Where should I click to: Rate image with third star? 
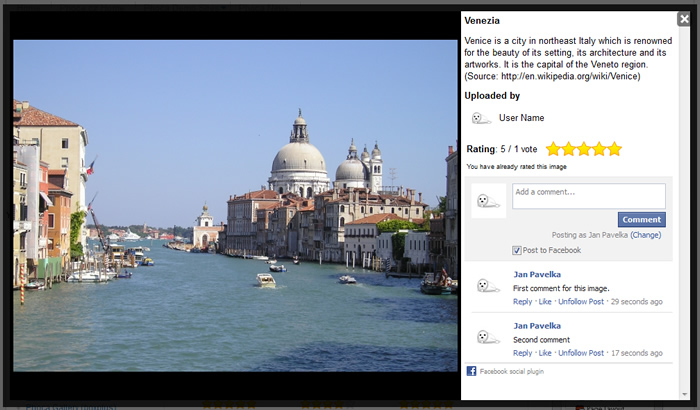pyautogui.click(x=584, y=149)
